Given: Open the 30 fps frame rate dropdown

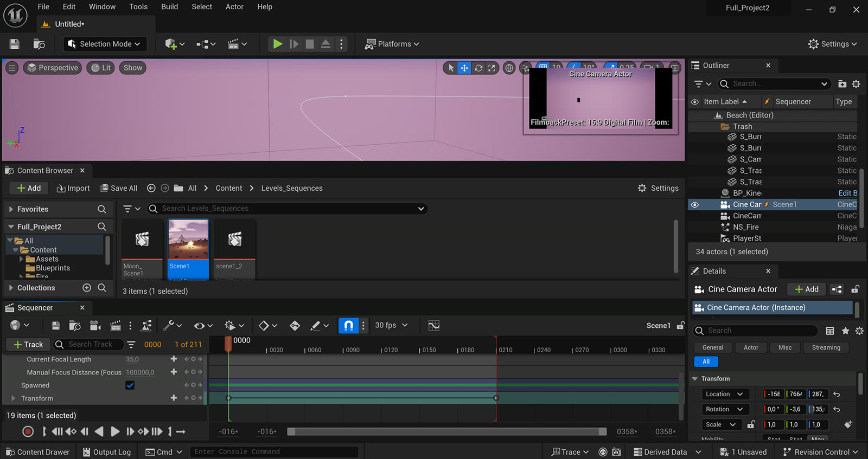Looking at the screenshot, I should [391, 325].
